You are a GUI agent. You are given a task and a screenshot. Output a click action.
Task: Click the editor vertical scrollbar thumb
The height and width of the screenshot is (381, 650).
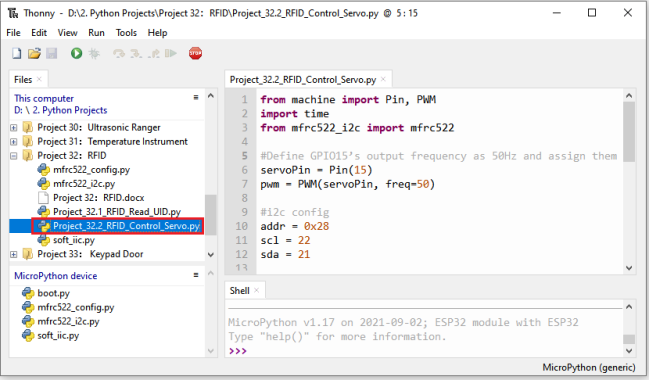tap(629, 132)
